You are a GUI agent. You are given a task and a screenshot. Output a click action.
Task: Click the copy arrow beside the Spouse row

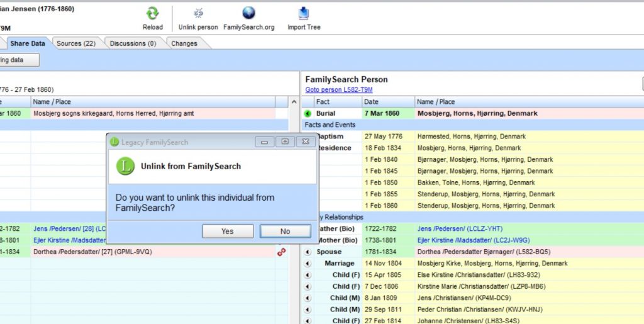coord(308,252)
